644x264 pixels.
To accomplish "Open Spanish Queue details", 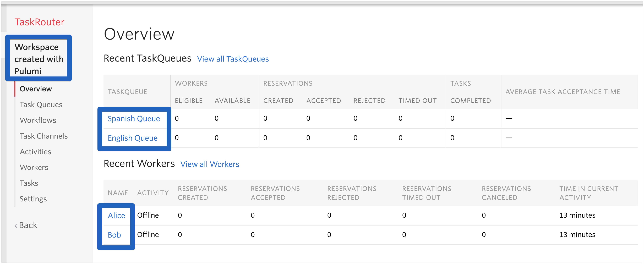I will pos(133,119).
